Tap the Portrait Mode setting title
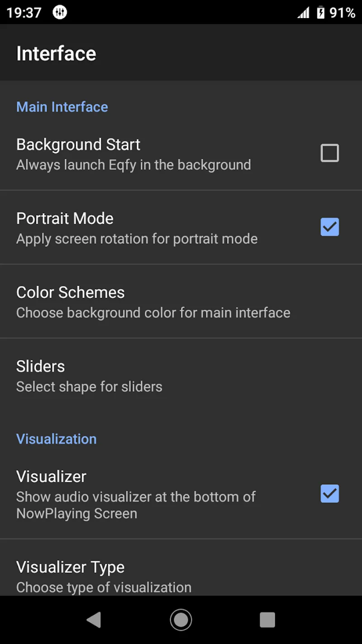 [65, 218]
